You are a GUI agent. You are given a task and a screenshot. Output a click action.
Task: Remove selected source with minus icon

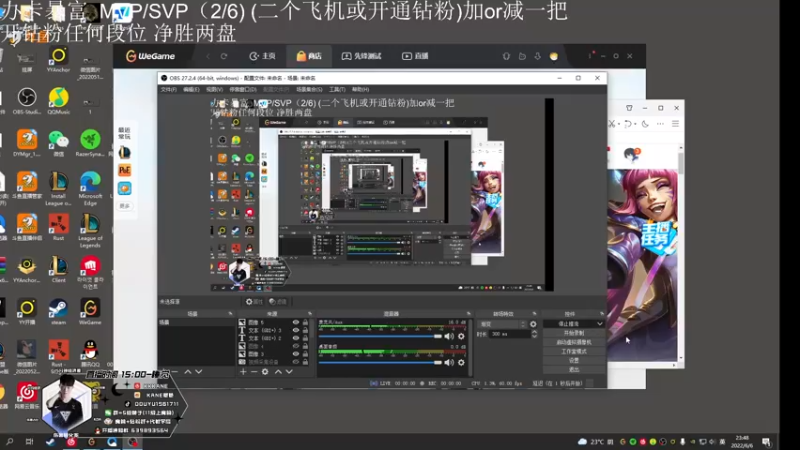(x=254, y=372)
